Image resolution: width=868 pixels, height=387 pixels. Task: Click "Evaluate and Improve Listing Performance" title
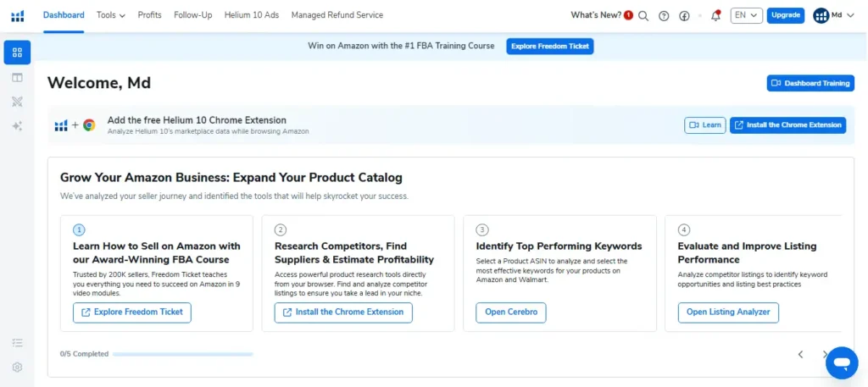point(748,252)
